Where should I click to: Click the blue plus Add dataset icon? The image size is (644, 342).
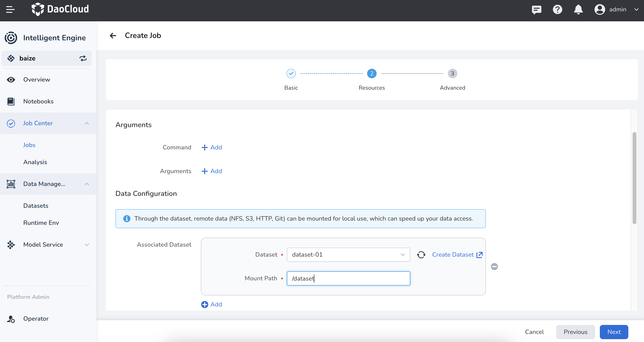[204, 304]
